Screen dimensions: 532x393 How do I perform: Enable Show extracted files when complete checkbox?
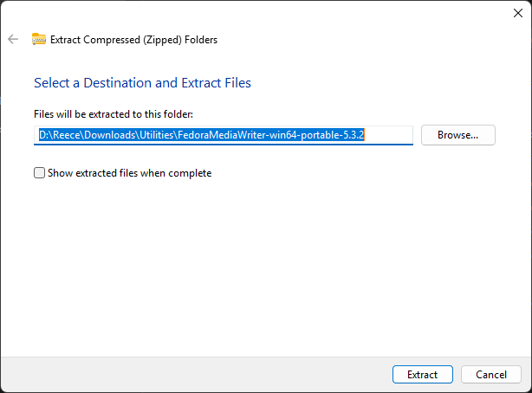(39, 173)
